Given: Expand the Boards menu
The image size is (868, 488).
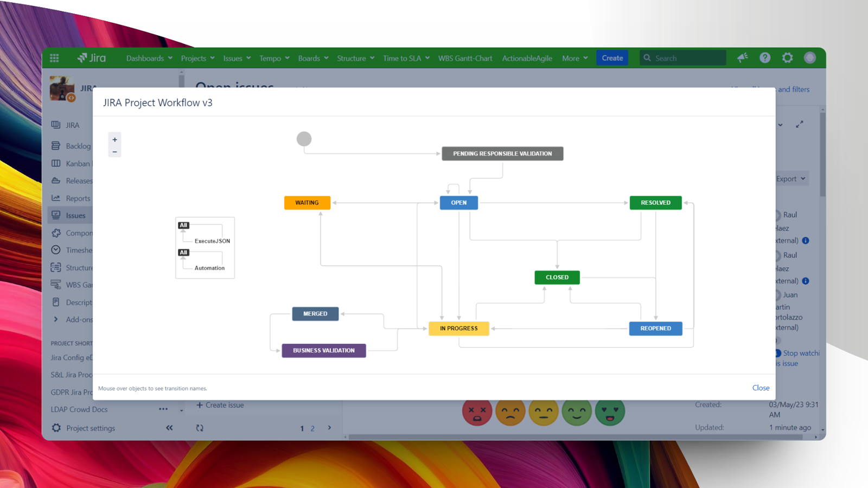Looking at the screenshot, I should (314, 58).
